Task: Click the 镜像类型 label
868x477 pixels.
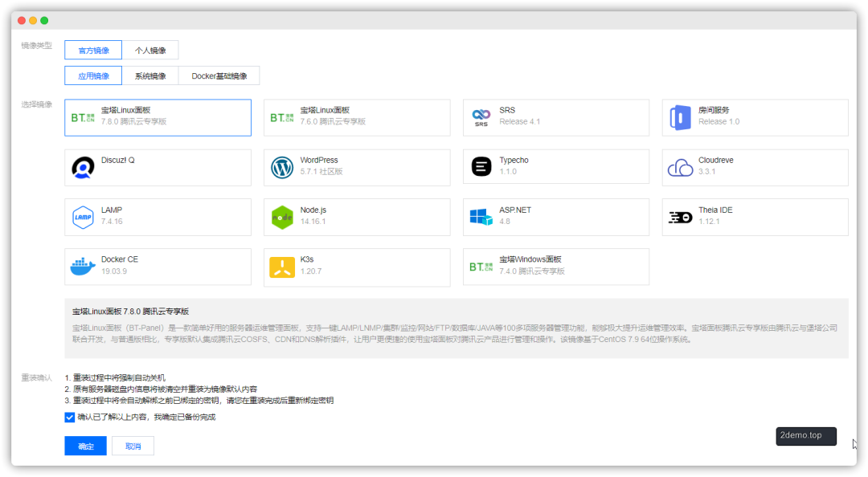Action: pyautogui.click(x=36, y=46)
